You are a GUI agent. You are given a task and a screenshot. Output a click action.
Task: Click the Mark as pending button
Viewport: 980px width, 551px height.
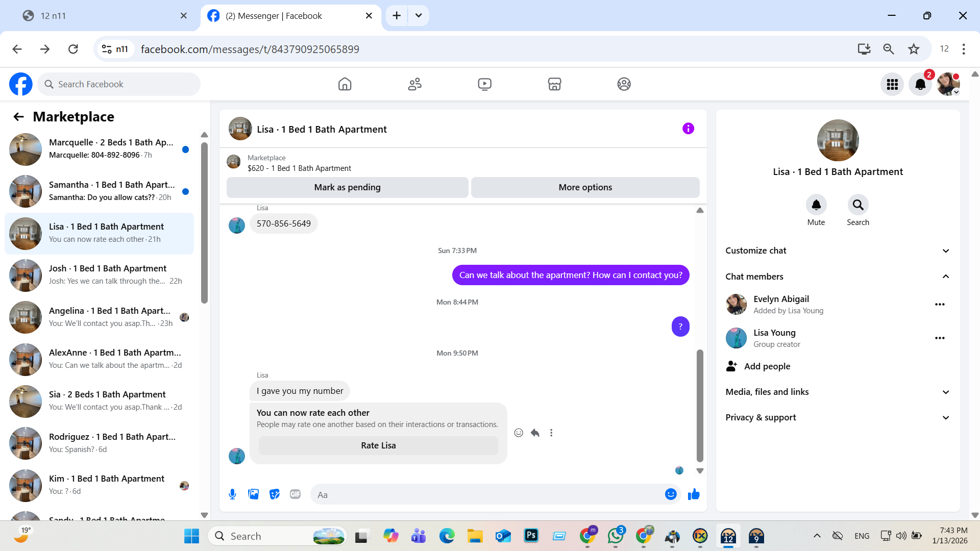tap(347, 187)
